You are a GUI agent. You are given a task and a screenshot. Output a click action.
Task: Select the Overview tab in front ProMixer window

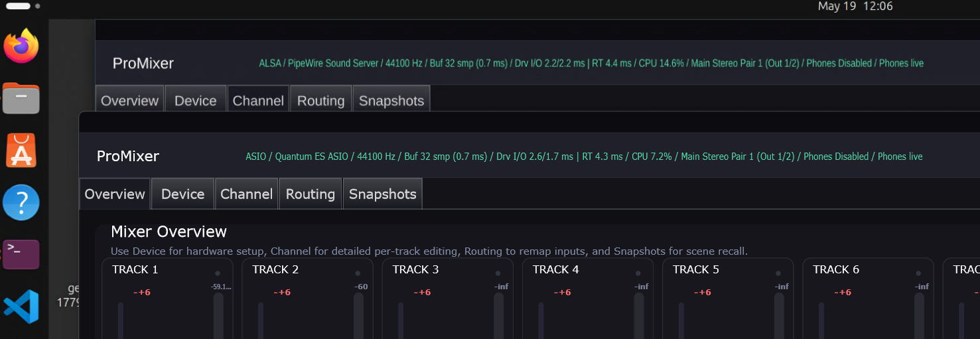pyautogui.click(x=115, y=194)
